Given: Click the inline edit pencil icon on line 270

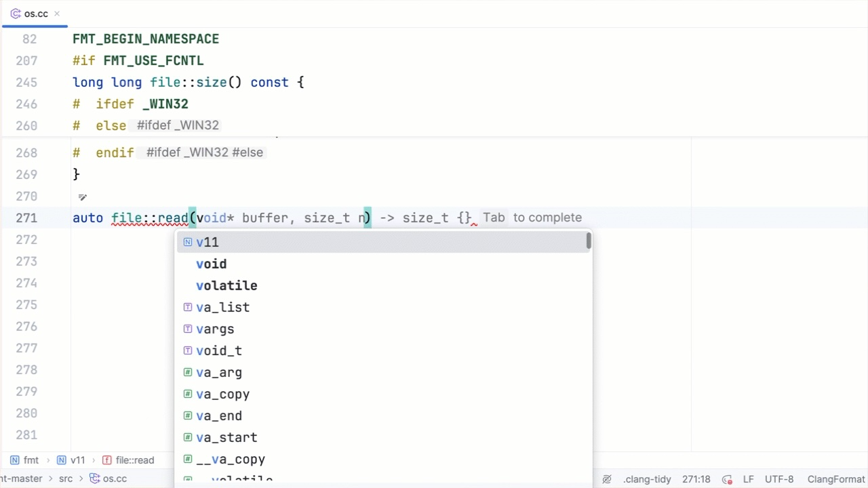Looking at the screenshot, I should (x=82, y=197).
